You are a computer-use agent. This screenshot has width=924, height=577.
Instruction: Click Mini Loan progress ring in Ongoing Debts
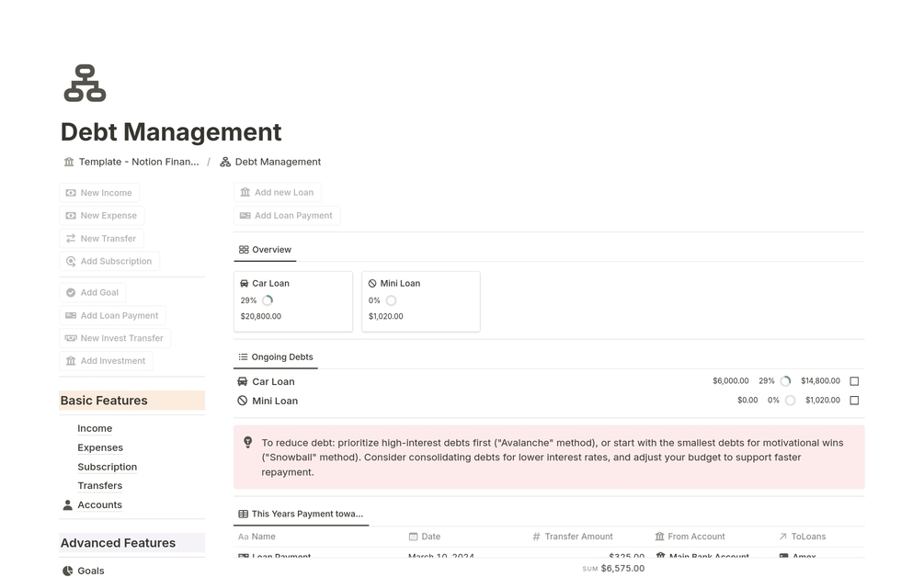tap(791, 401)
